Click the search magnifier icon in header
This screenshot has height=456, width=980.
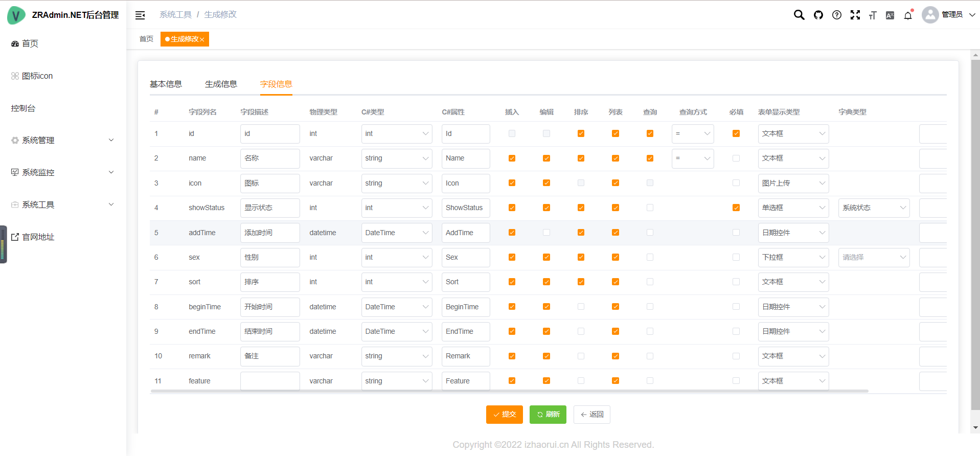pyautogui.click(x=799, y=15)
